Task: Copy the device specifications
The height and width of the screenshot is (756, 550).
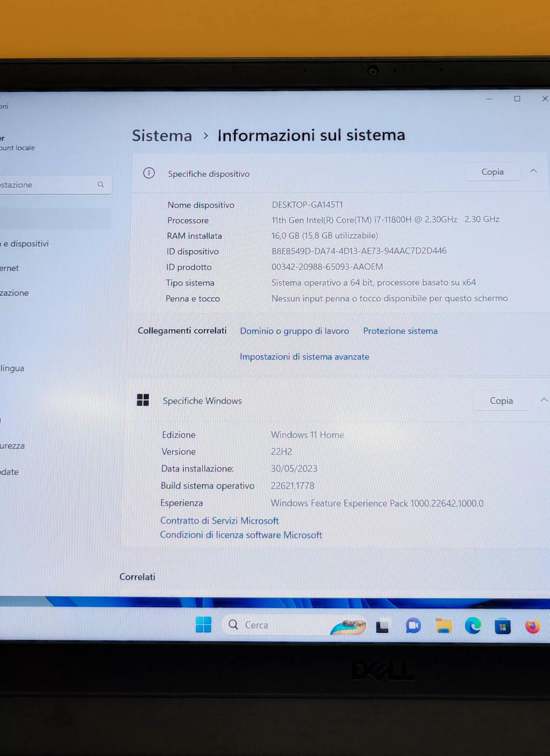Action: point(492,172)
